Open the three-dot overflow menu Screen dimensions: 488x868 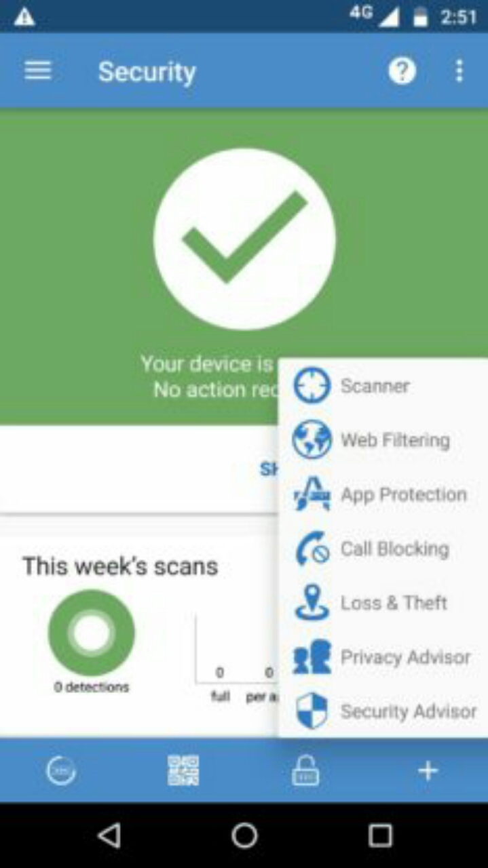[459, 71]
